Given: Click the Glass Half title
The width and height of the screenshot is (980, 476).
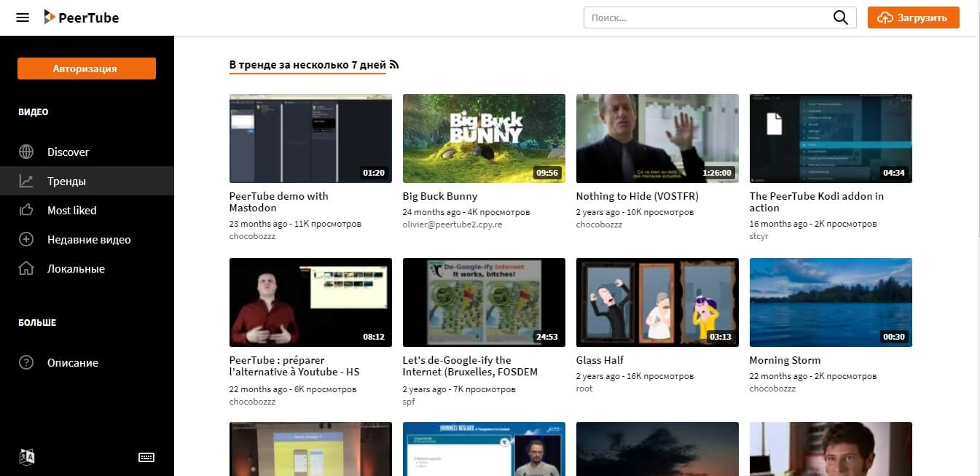Looking at the screenshot, I should click(600, 360).
